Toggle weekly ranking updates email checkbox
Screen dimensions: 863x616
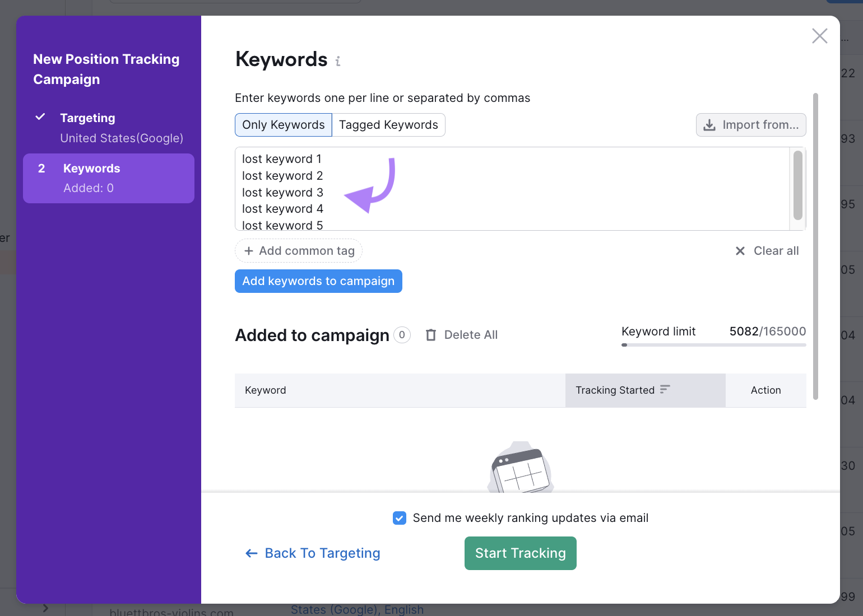tap(400, 518)
